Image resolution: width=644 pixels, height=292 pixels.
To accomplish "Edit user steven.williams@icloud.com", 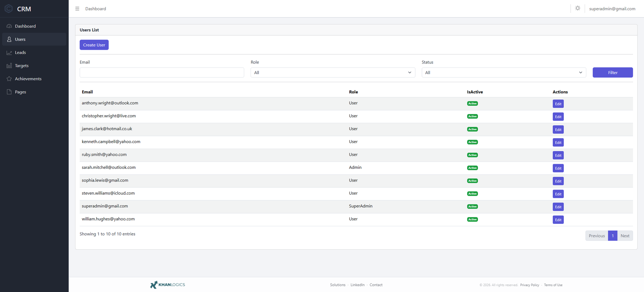I will tap(558, 194).
